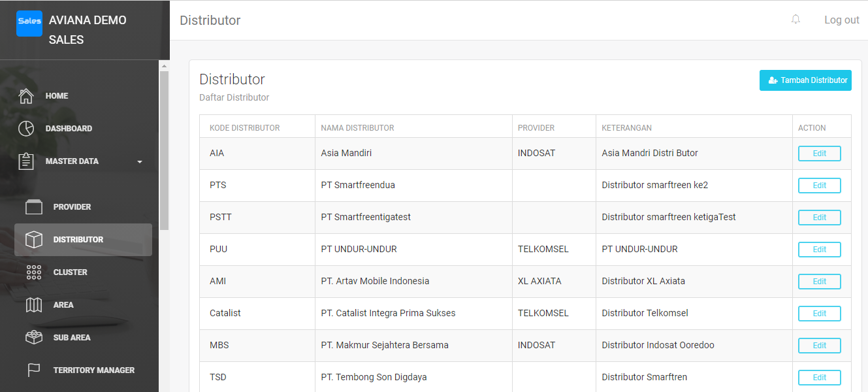868x392 pixels.
Task: Click the Area map icon
Action: 34,305
